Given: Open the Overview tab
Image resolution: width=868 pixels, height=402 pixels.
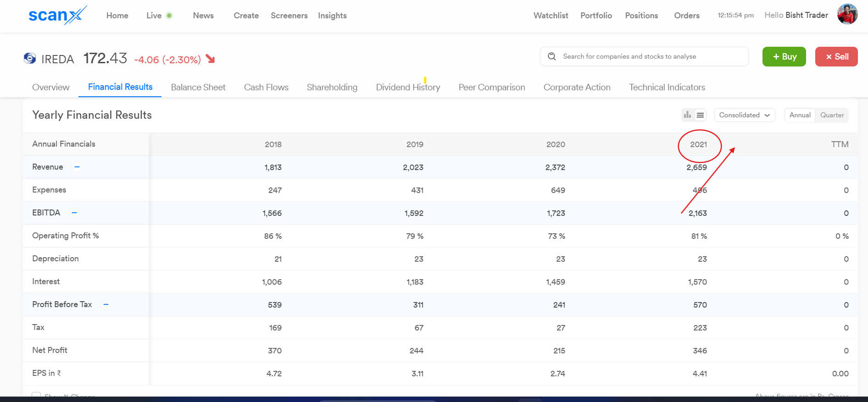Looking at the screenshot, I should [x=51, y=87].
